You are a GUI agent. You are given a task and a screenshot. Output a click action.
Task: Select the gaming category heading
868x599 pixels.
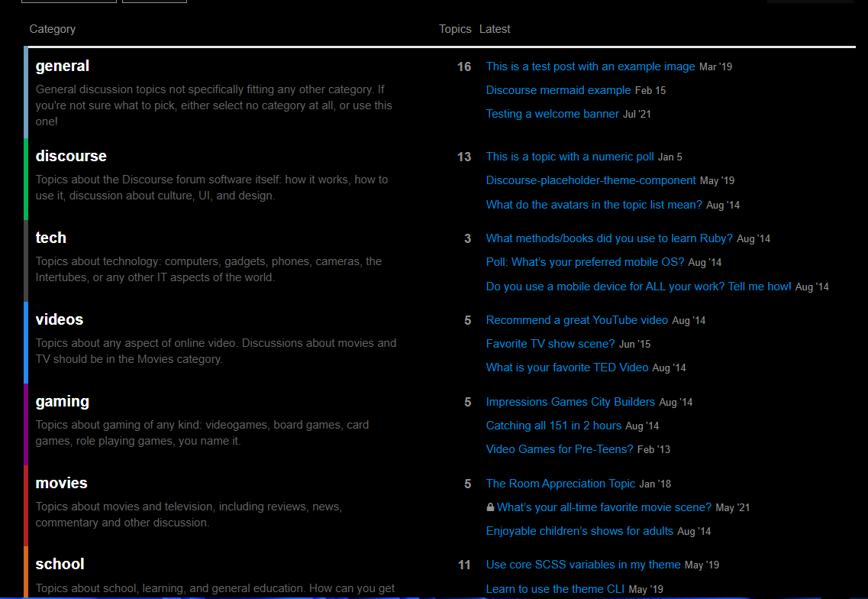63,401
